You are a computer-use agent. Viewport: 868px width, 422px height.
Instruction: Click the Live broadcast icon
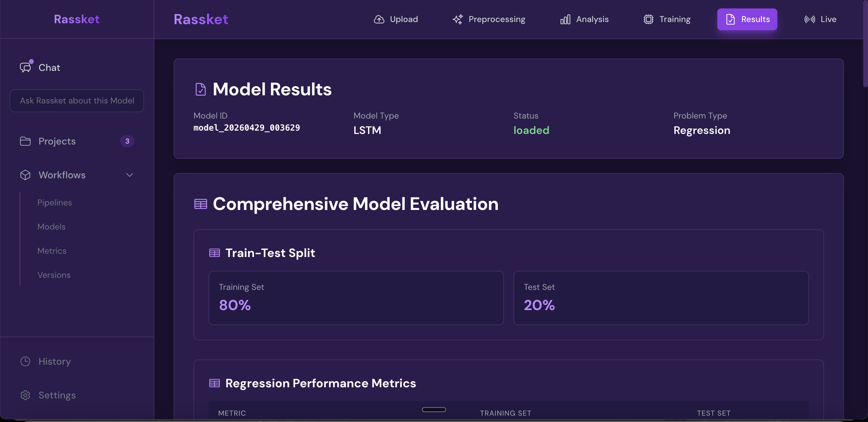pyautogui.click(x=809, y=19)
